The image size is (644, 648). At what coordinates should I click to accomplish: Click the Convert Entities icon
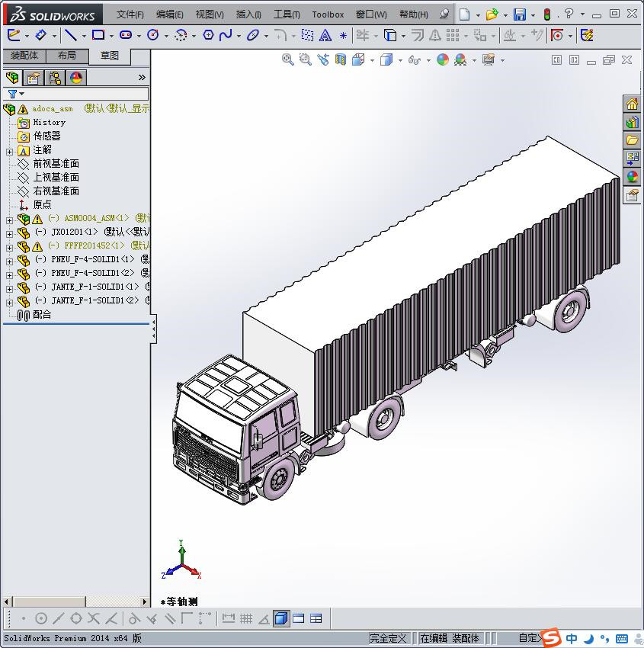pyautogui.click(x=390, y=36)
